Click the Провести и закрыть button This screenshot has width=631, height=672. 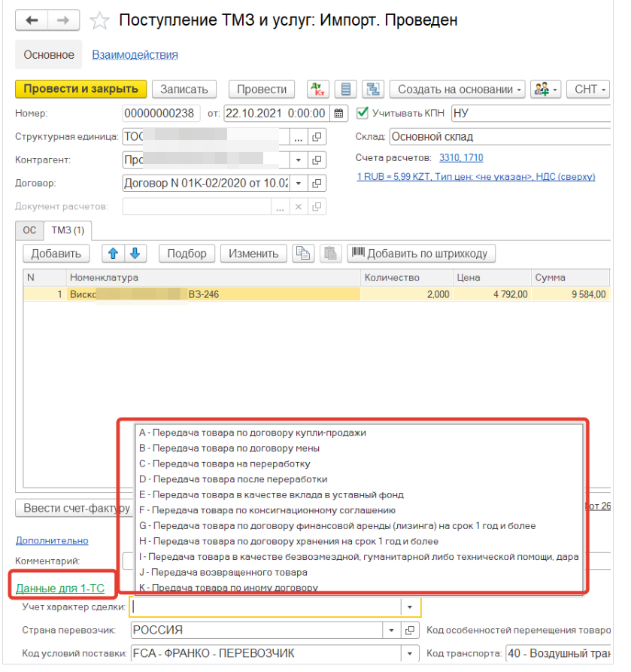click(81, 89)
